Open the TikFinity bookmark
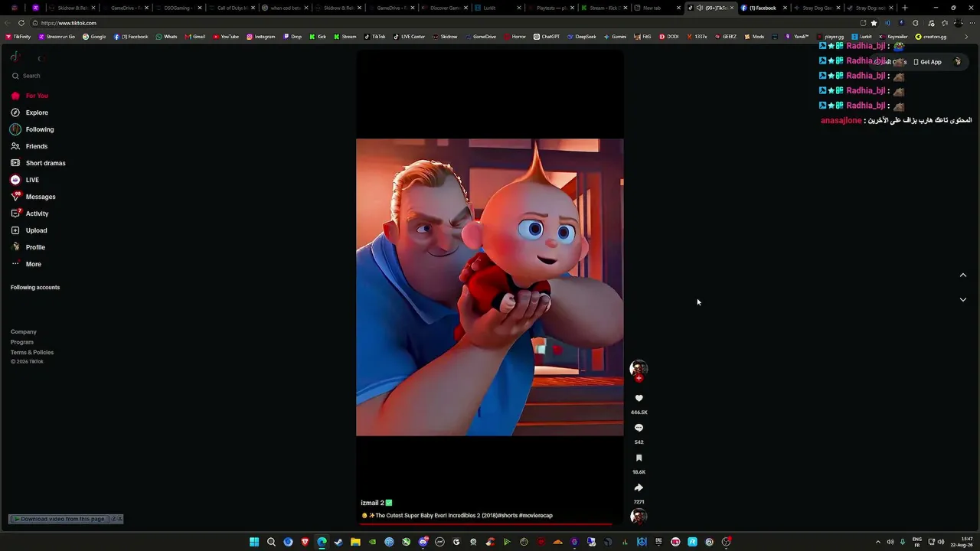 point(18,37)
